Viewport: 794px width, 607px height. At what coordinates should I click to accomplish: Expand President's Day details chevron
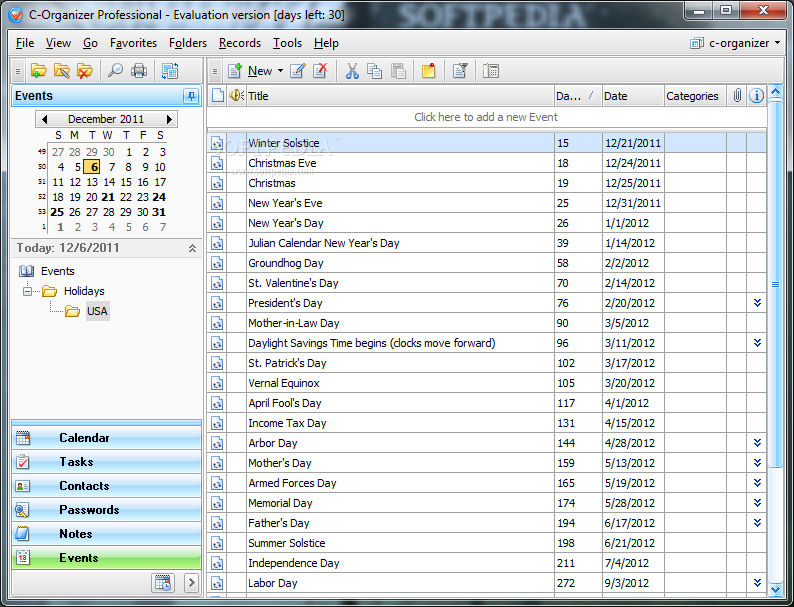click(x=757, y=303)
